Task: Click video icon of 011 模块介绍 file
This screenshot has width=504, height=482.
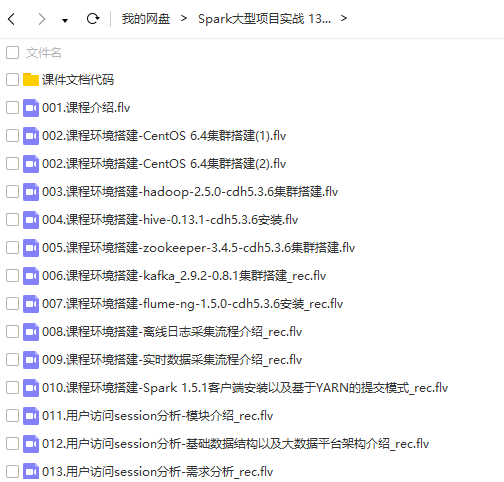Action: [31, 416]
